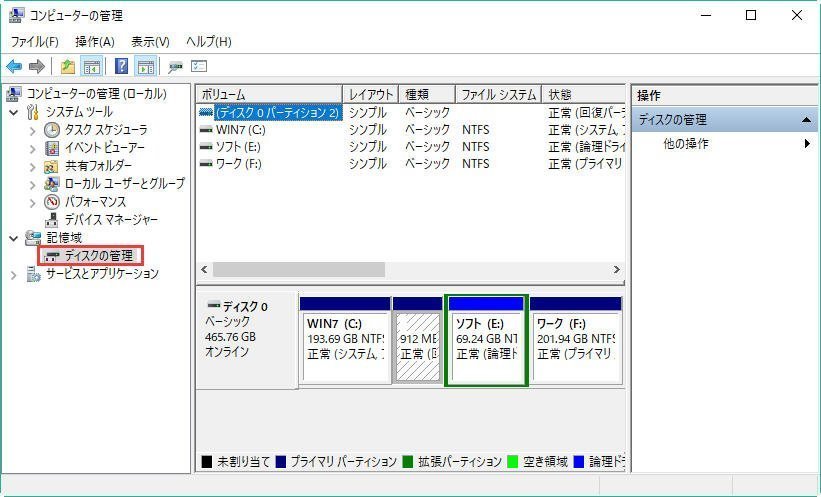Screen dimensions: 821x497
Task: Click volume list scrollbar left arrow
Action: pyautogui.click(x=205, y=270)
